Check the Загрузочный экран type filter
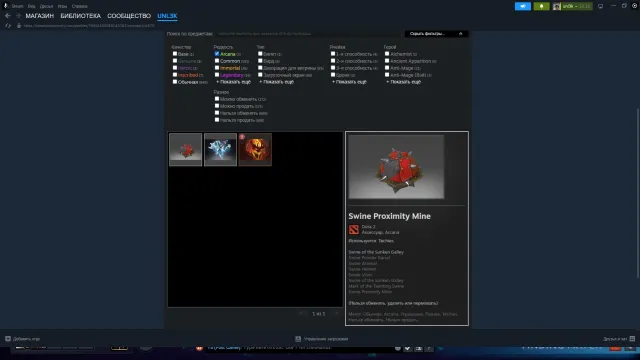The image size is (640, 360). click(x=260, y=75)
